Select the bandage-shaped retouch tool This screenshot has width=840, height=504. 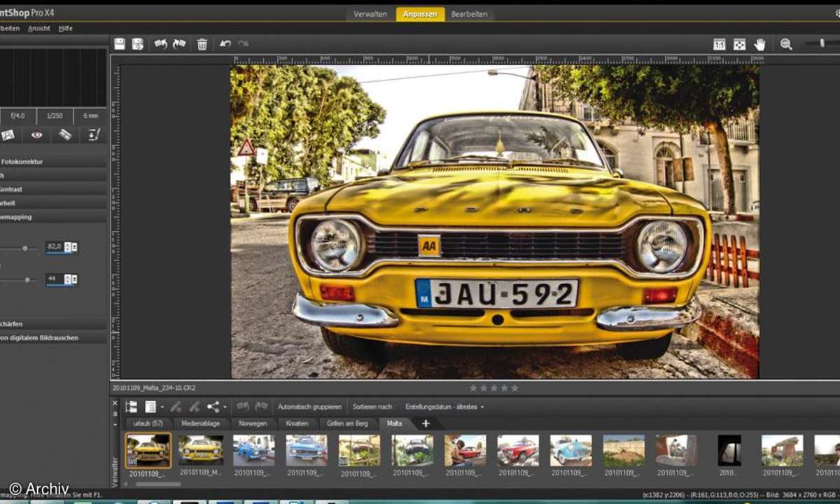65,135
